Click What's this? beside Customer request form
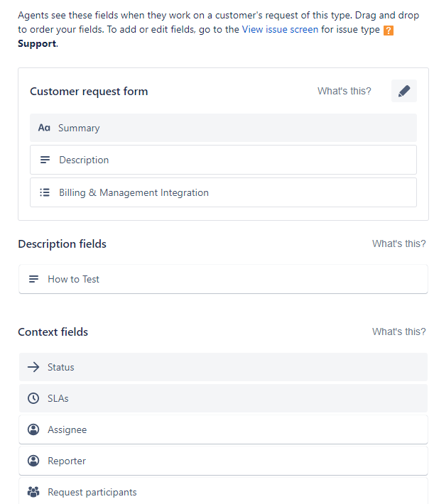The image size is (434, 504). click(344, 91)
